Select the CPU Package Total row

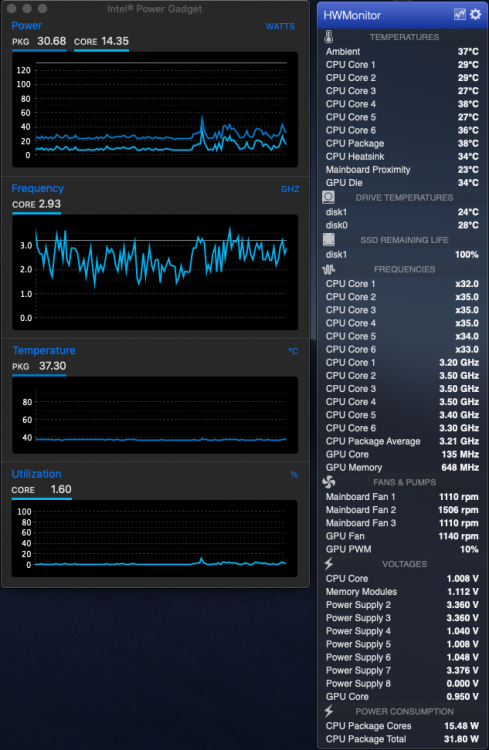(x=402, y=739)
